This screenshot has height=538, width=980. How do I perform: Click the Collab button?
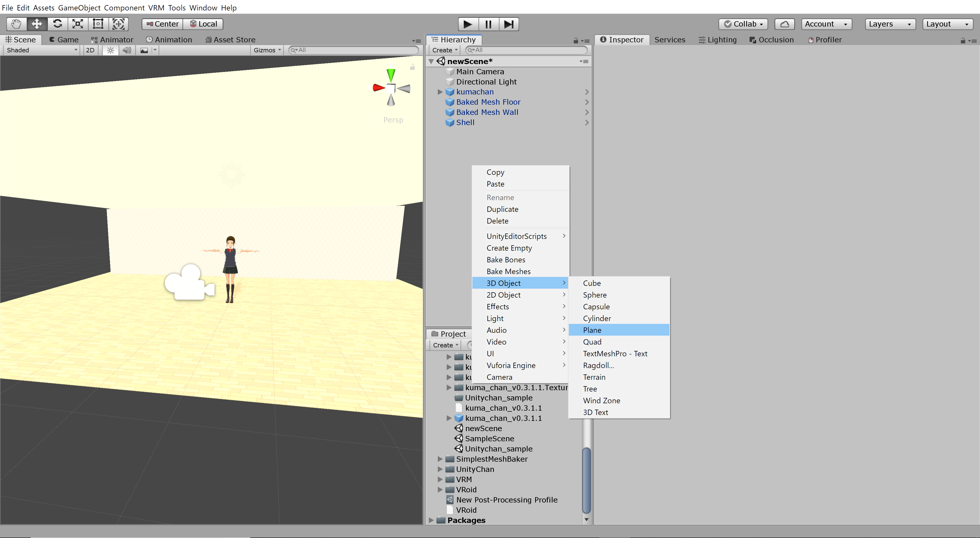pyautogui.click(x=743, y=24)
